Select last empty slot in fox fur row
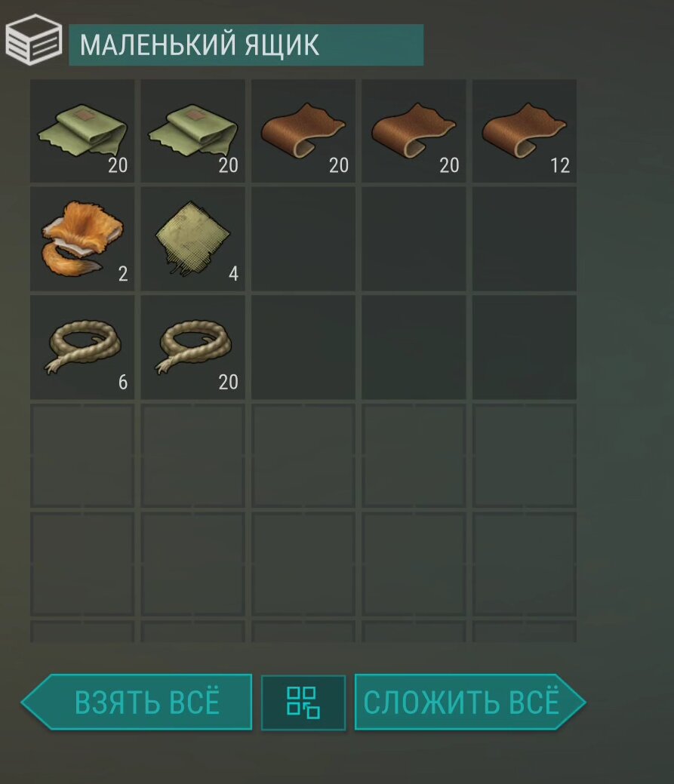 [x=525, y=239]
